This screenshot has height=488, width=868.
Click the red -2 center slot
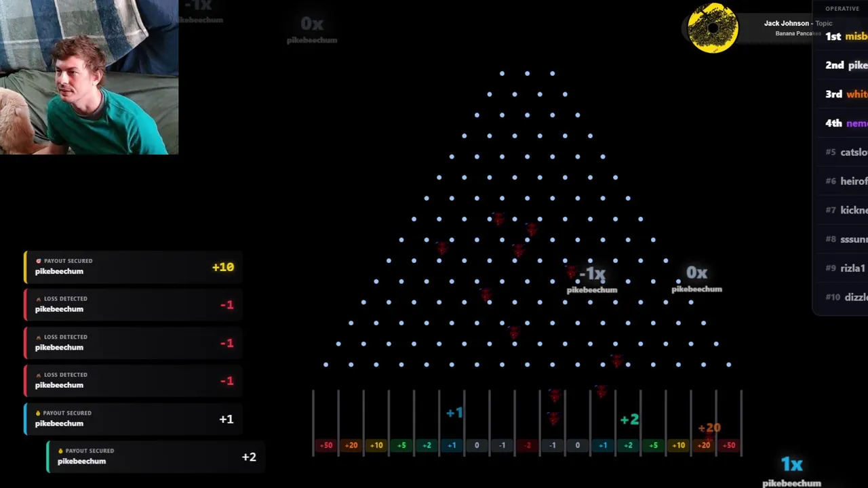click(528, 445)
